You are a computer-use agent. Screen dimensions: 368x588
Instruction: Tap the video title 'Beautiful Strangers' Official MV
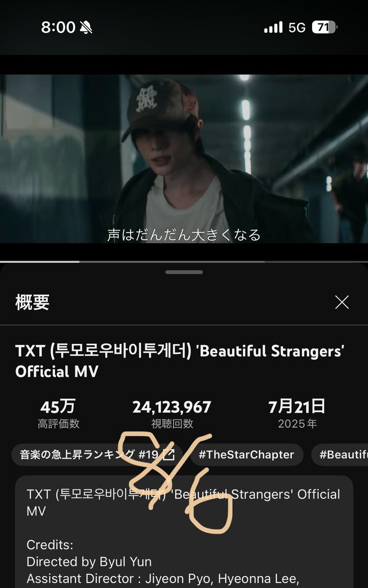[x=180, y=361]
